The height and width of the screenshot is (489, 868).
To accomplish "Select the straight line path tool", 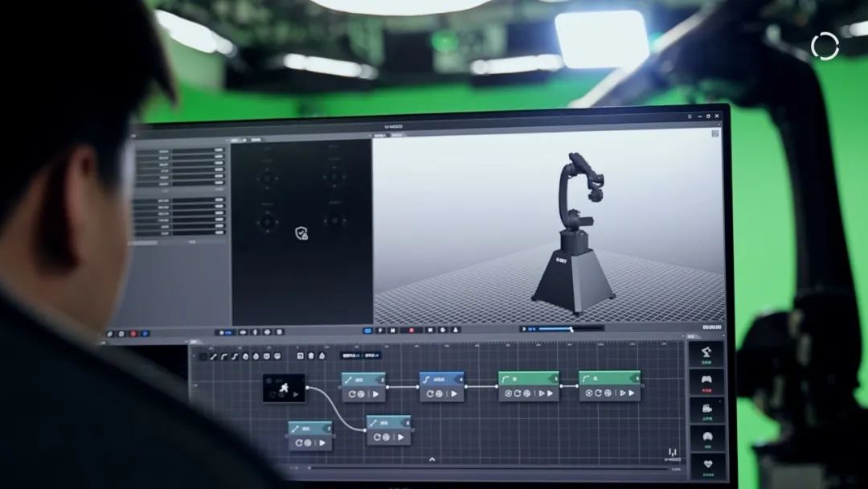I will click(x=213, y=356).
